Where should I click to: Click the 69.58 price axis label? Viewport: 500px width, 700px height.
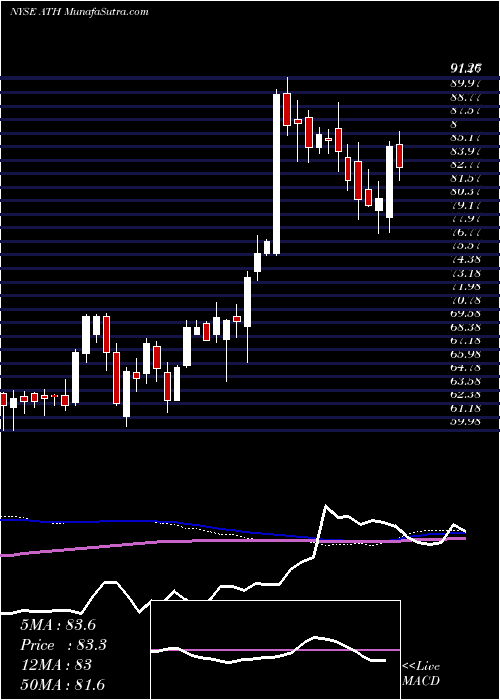click(x=466, y=313)
